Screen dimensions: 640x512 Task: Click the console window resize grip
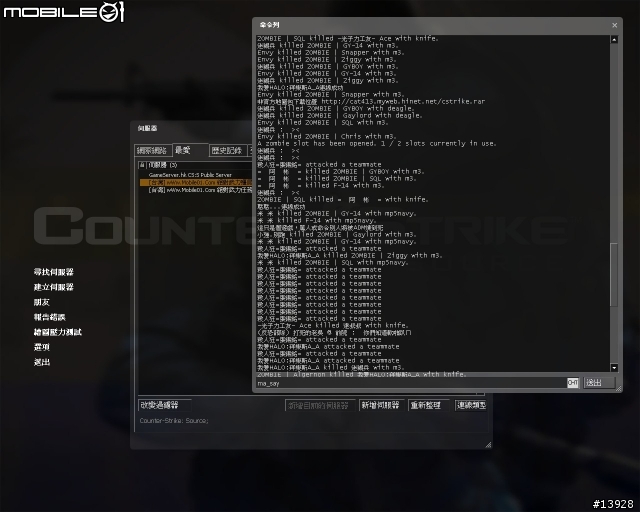point(618,389)
